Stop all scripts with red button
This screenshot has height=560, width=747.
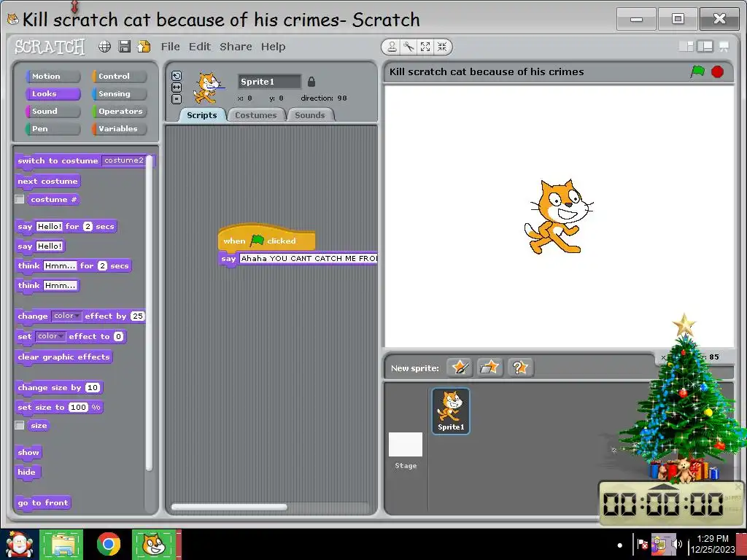point(718,71)
